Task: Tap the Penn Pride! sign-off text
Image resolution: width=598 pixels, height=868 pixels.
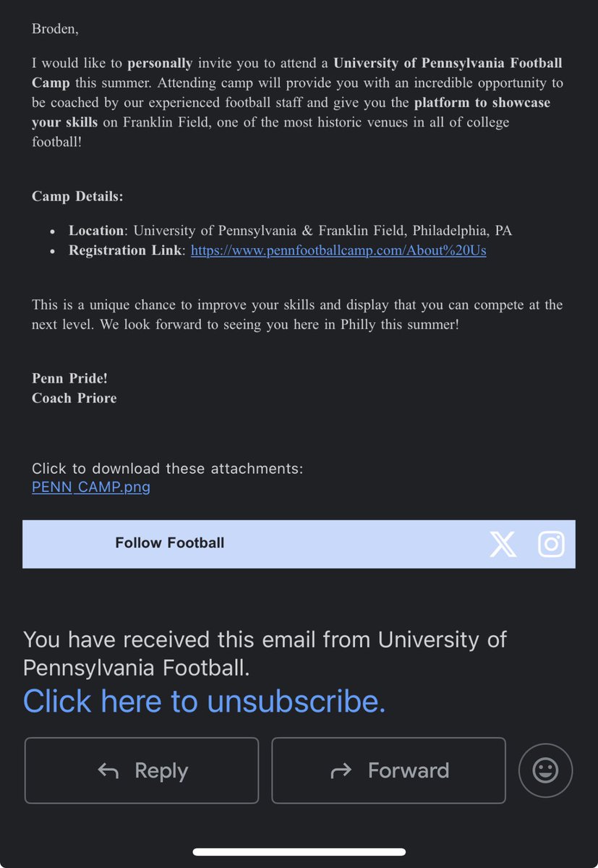Action: 69,378
